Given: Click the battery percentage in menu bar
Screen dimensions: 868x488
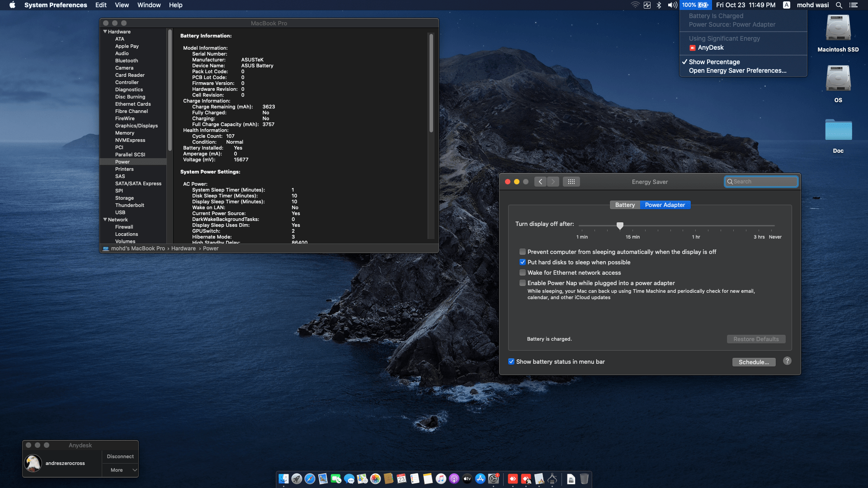Looking at the screenshot, I should coord(695,5).
